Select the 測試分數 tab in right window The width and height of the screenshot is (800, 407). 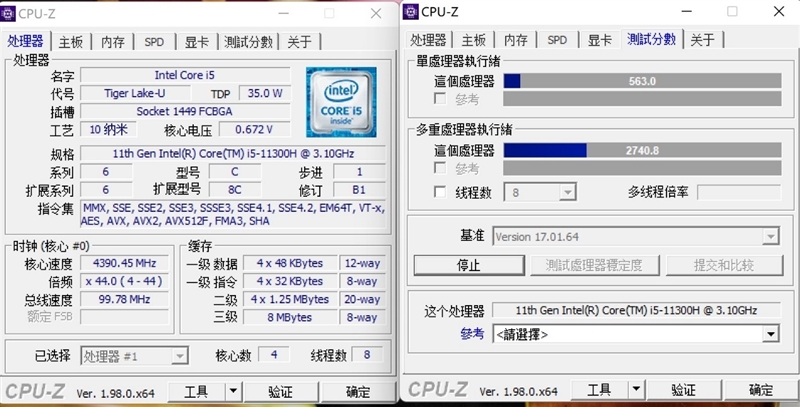[x=652, y=39]
